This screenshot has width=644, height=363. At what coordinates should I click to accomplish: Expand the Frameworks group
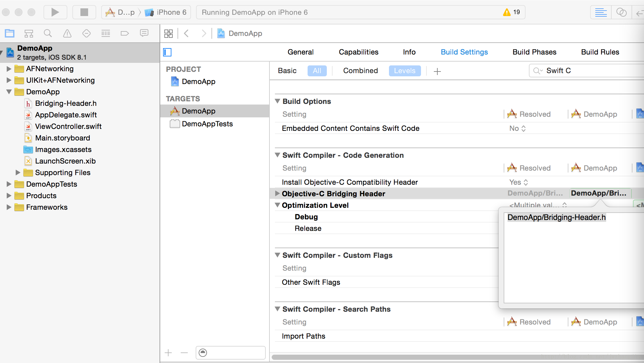pos(9,207)
